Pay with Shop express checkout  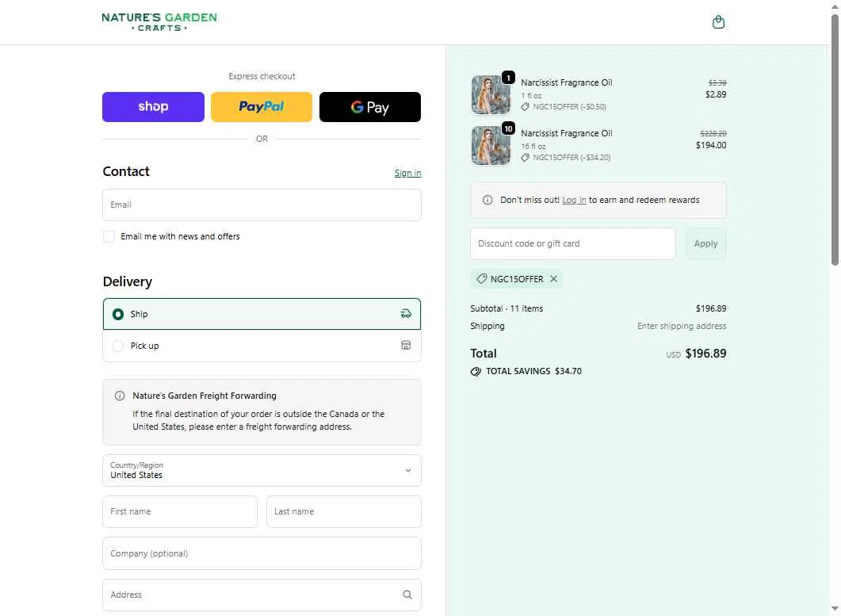(x=154, y=107)
